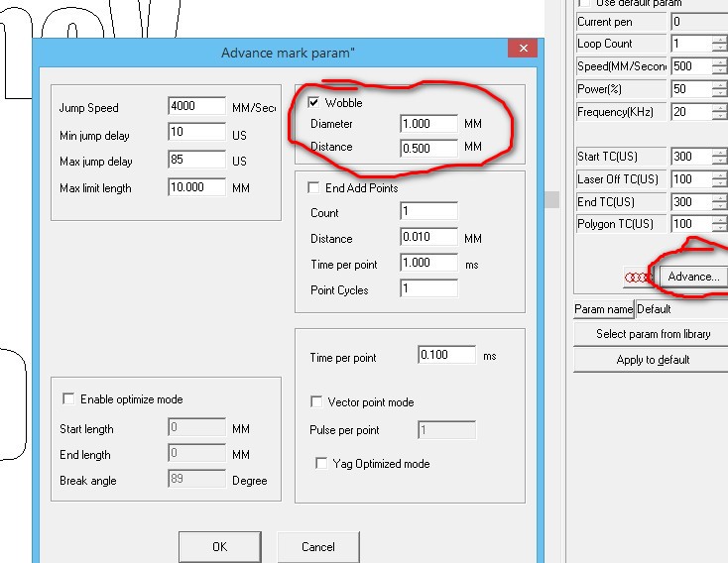Click the red wobble circles icon
This screenshot has width=728, height=563.
[638, 277]
